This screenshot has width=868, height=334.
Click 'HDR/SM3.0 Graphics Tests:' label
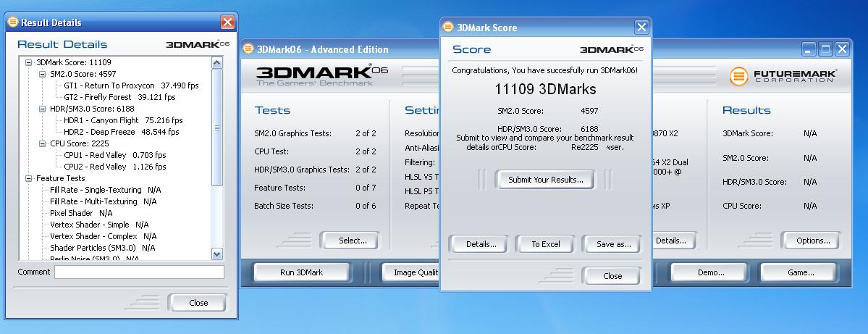click(302, 170)
